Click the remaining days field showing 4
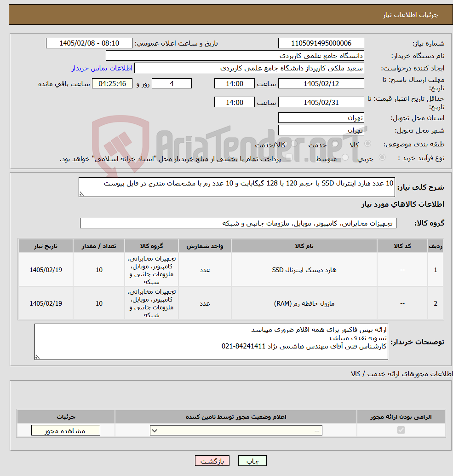The width and height of the screenshot is (453, 476). (x=172, y=83)
